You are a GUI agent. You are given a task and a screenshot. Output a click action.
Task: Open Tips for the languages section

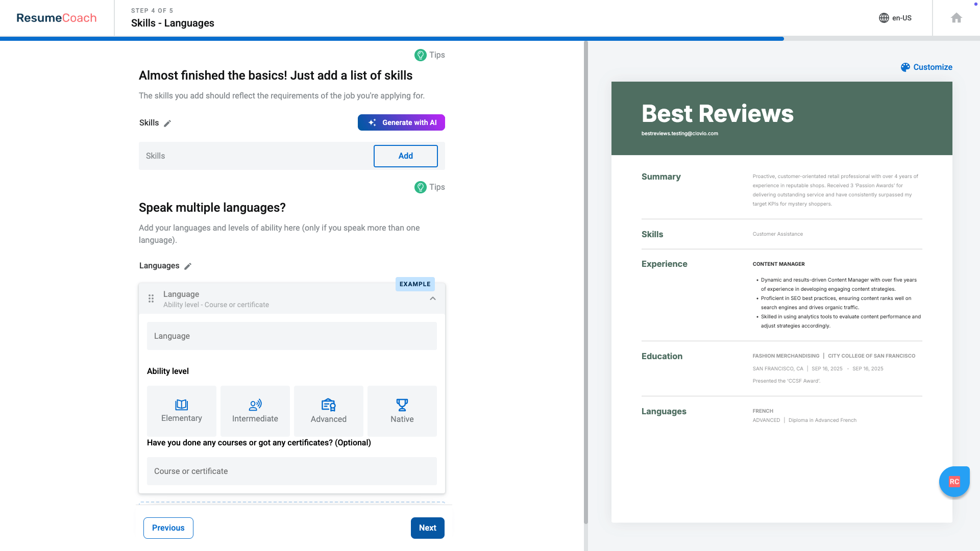430,187
